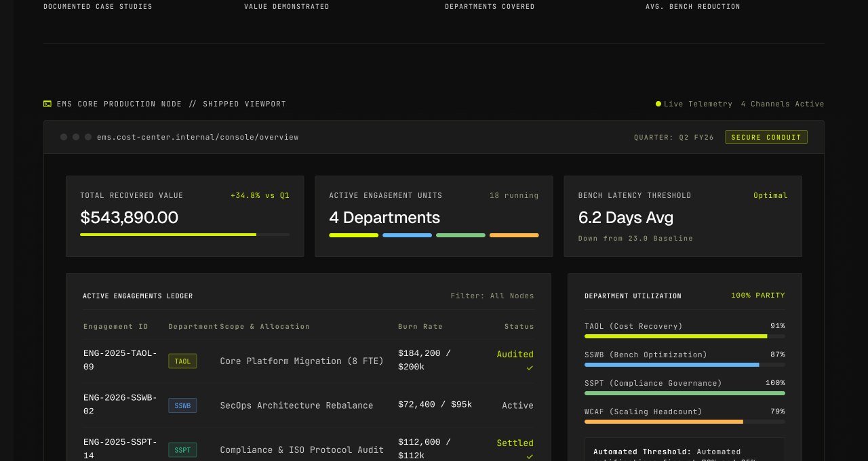The width and height of the screenshot is (868, 461).
Task: Click the blue department segment bar
Action: pos(407,235)
